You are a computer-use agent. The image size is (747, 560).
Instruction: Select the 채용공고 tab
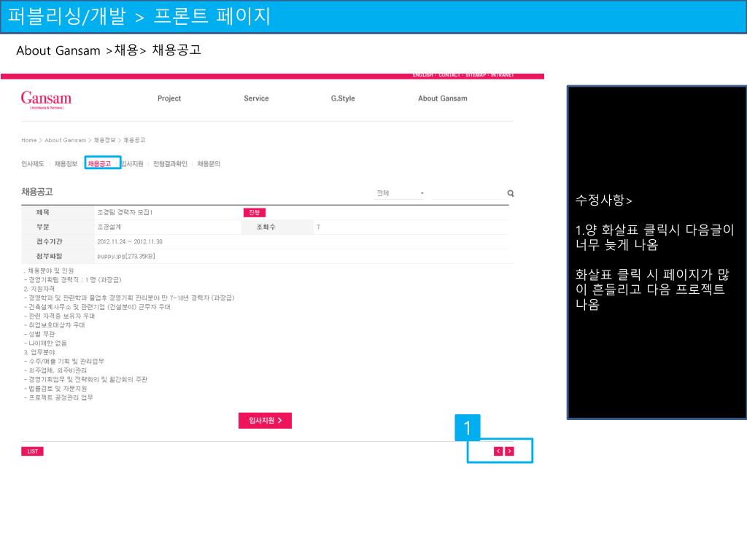click(x=99, y=164)
